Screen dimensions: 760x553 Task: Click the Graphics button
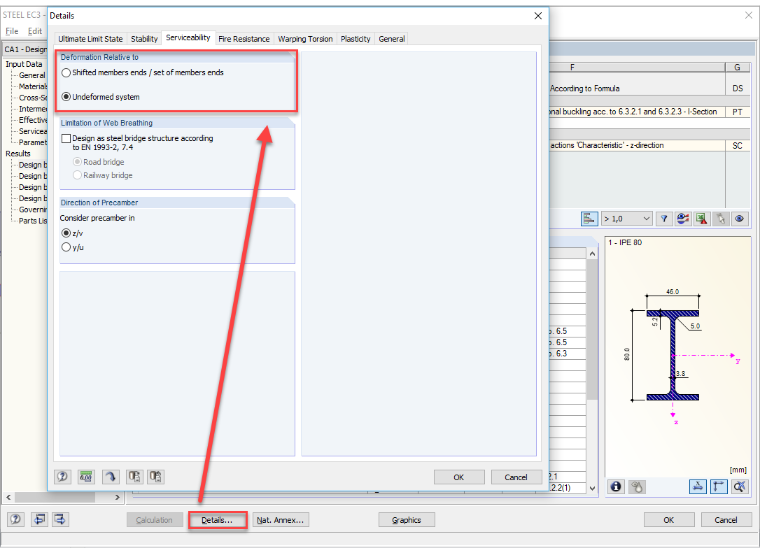coord(406,520)
